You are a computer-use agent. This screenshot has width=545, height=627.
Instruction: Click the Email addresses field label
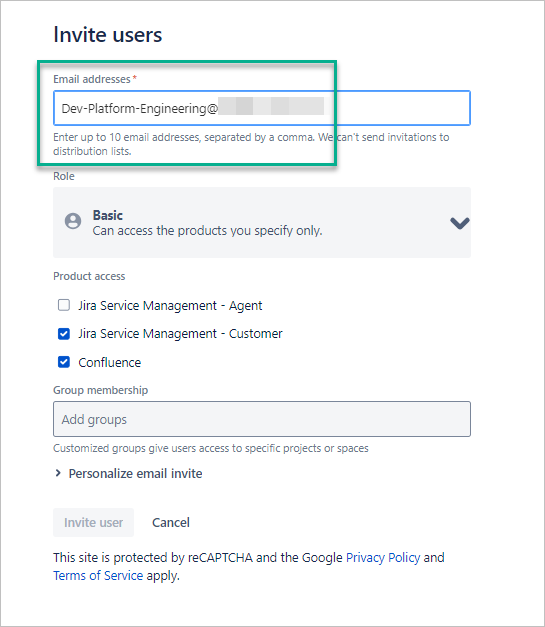(x=92, y=79)
